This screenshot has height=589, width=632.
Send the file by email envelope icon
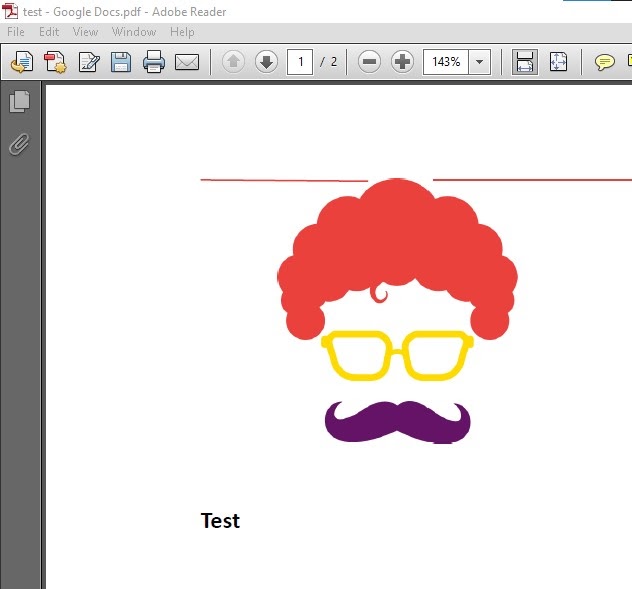point(187,62)
